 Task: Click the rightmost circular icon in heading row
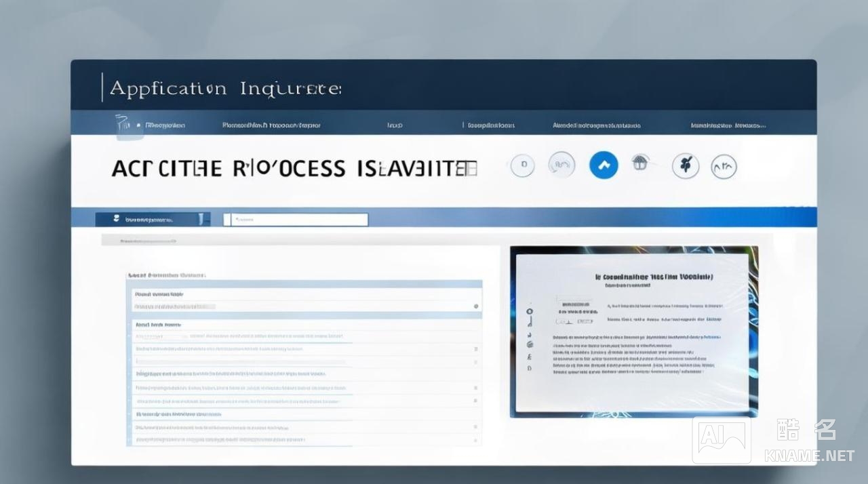click(x=724, y=166)
